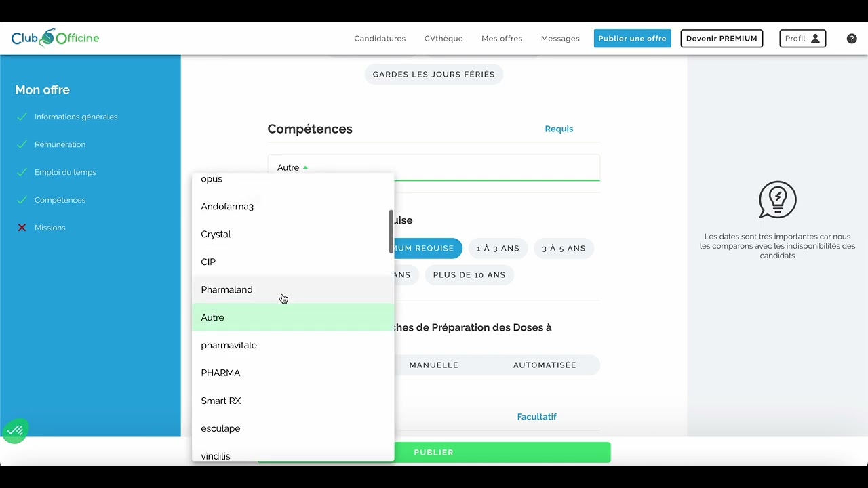Select esculape option

(x=293, y=429)
